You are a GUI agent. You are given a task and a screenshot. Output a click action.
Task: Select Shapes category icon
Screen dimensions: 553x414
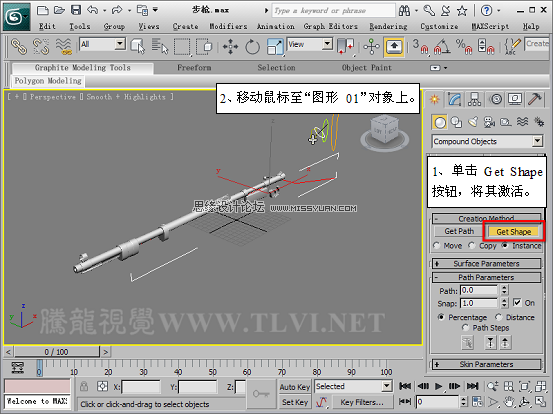(x=456, y=122)
